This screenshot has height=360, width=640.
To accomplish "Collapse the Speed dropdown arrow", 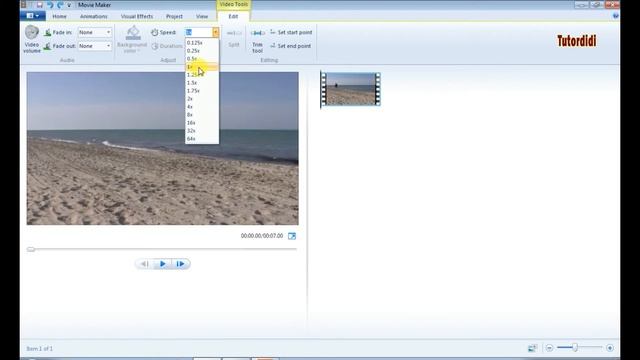I will (x=216, y=32).
